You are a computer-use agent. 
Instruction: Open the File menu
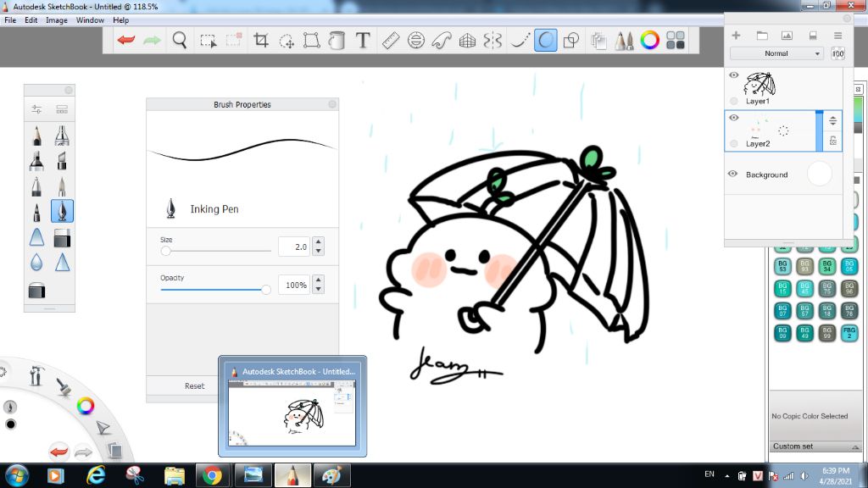[x=10, y=20]
